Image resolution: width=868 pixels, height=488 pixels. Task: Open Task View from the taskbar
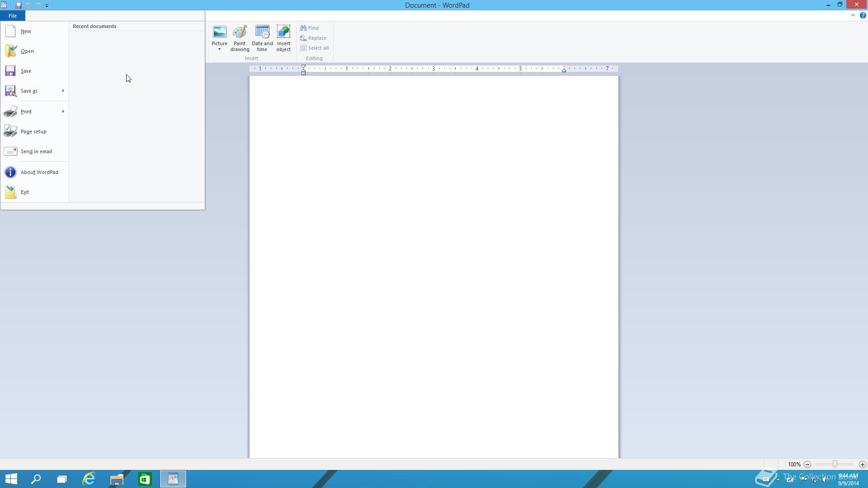[x=62, y=479]
